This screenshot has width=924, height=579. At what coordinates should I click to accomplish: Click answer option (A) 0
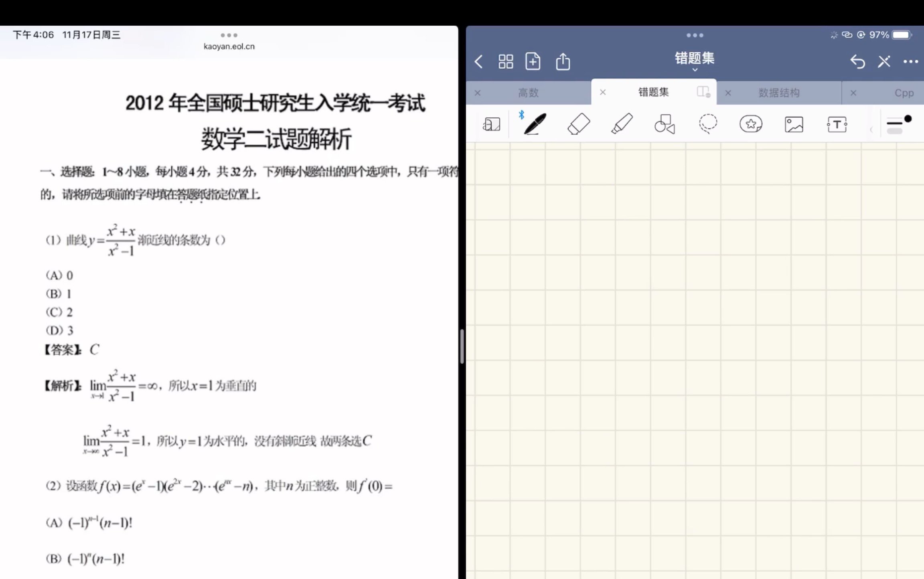tap(59, 275)
